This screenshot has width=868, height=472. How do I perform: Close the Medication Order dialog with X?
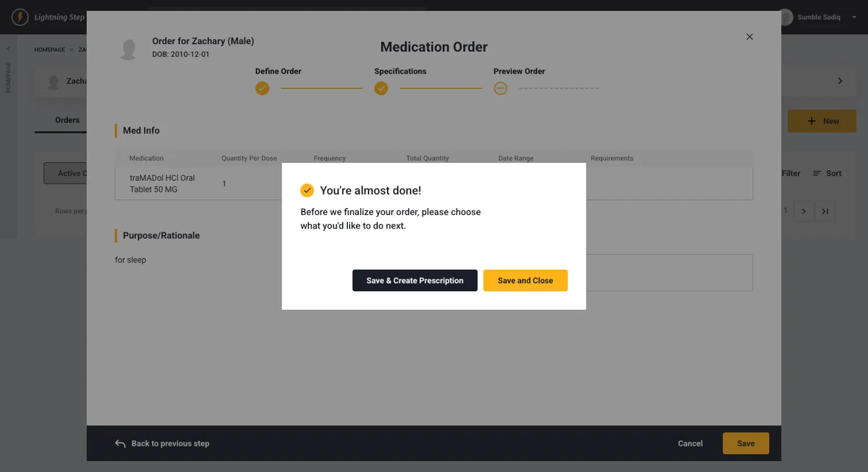pyautogui.click(x=749, y=37)
